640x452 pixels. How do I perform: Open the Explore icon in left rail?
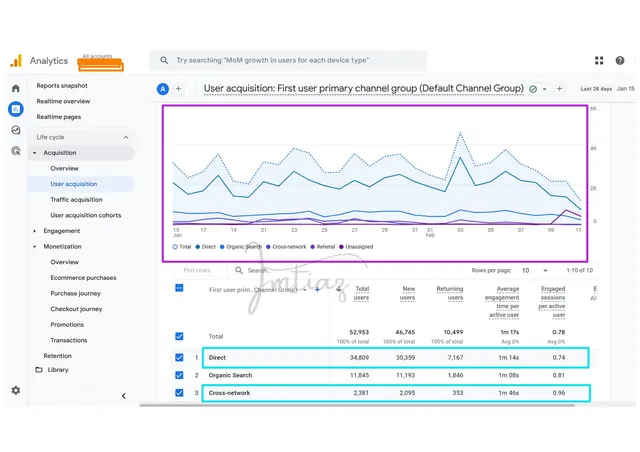16,130
